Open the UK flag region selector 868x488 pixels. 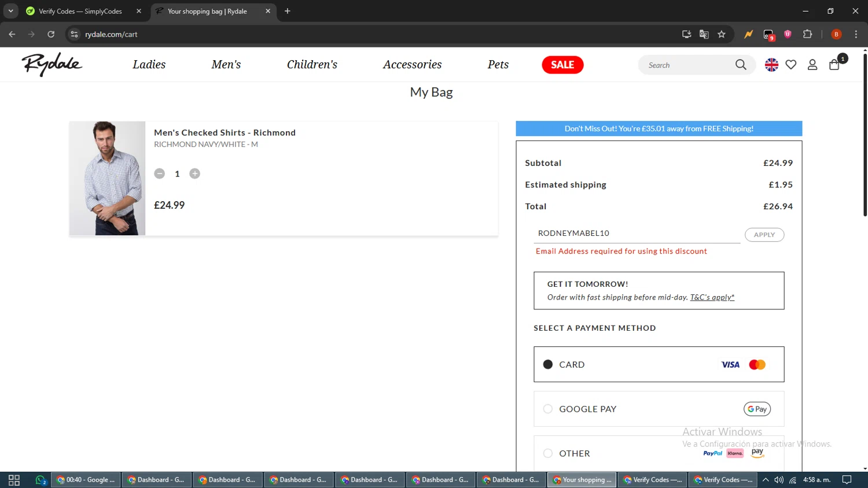click(x=771, y=65)
